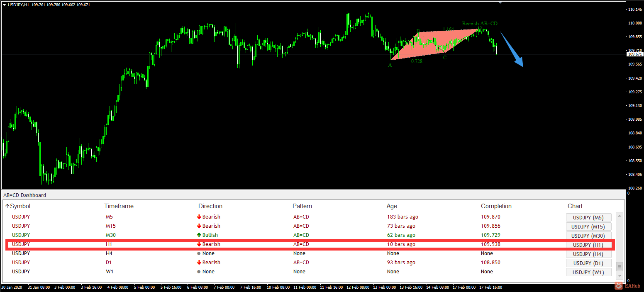644x292 pixels.
Task: Click the green bullish arrow in M30 row
Action: point(199,235)
